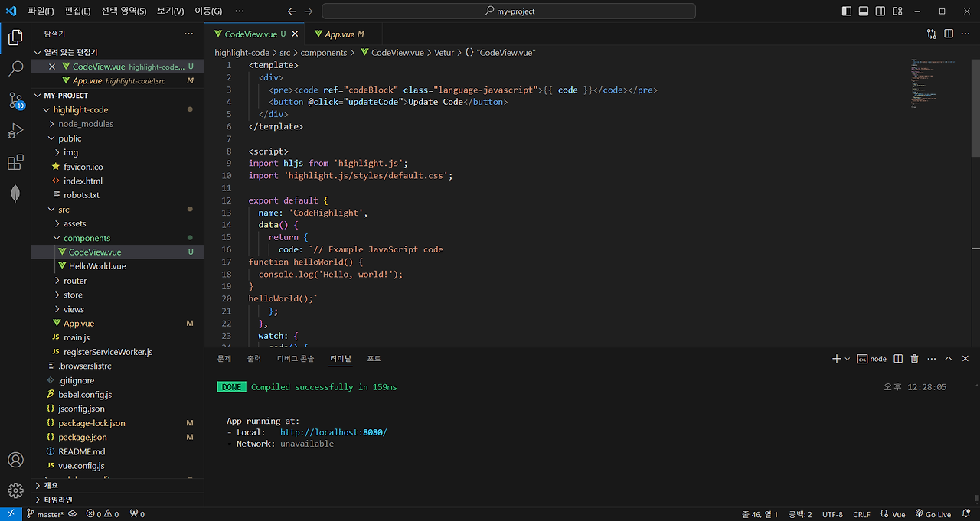Open the Search view in activity bar
This screenshot has height=521, width=980.
coord(15,69)
